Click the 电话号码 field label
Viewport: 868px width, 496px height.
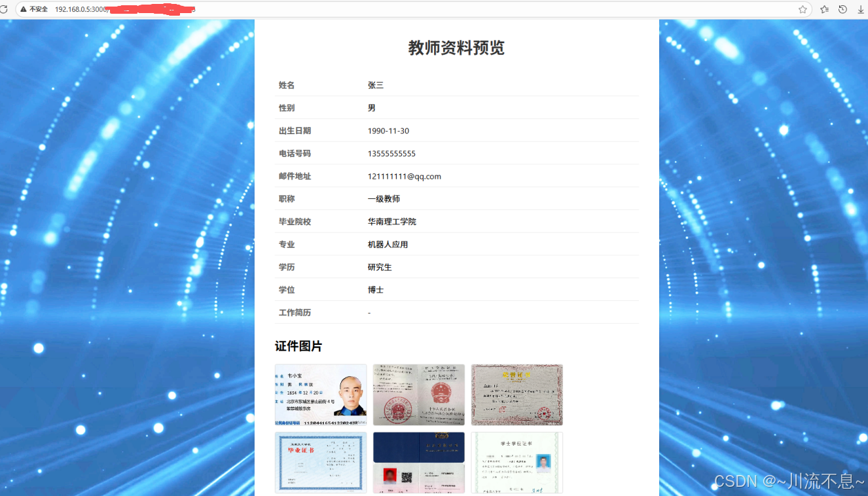coord(295,154)
